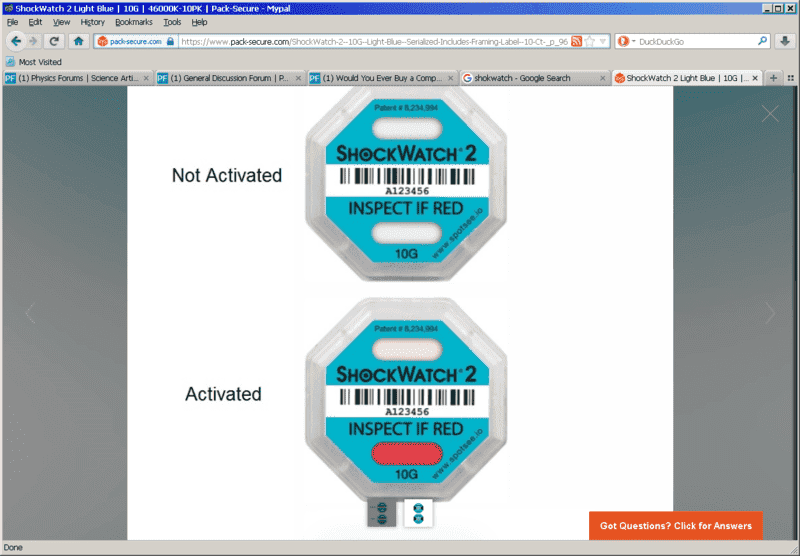Viewport: 800px width, 556px height.
Task: Go to previous image with left chevron
Action: (31, 313)
